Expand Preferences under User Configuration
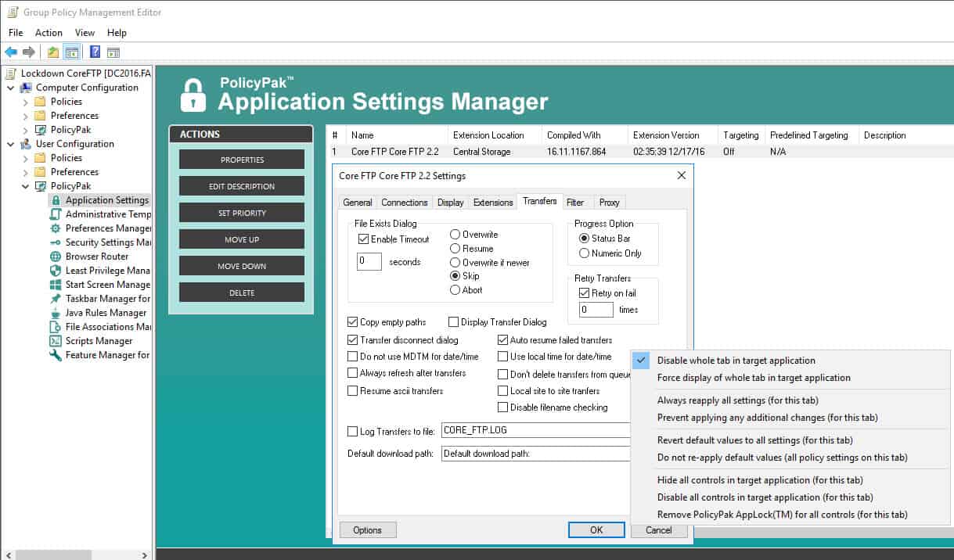 click(x=25, y=172)
